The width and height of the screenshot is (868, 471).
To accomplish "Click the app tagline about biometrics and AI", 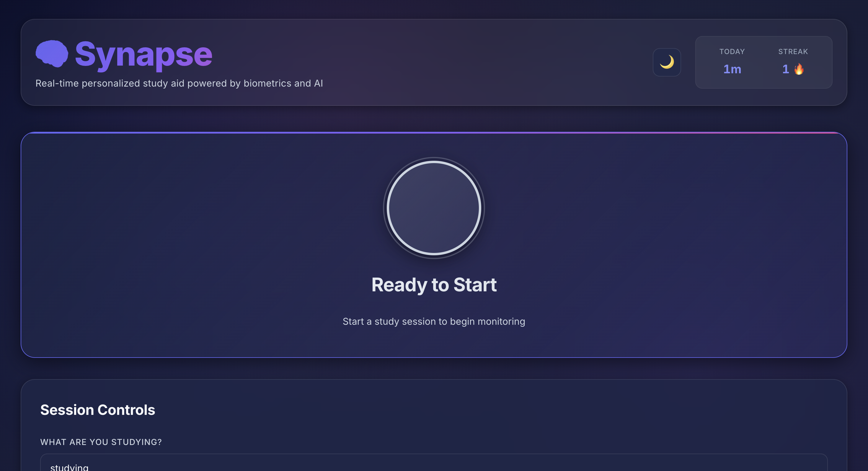I will click(x=179, y=83).
